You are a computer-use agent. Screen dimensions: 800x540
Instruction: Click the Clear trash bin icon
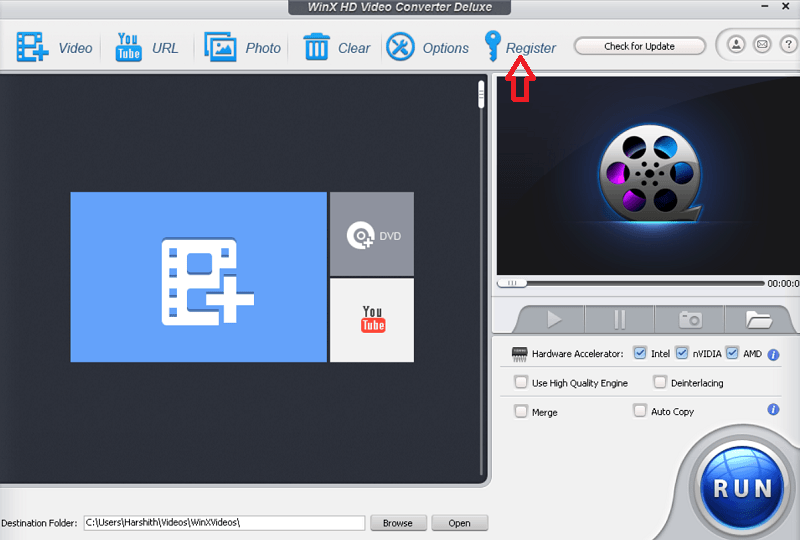click(317, 47)
